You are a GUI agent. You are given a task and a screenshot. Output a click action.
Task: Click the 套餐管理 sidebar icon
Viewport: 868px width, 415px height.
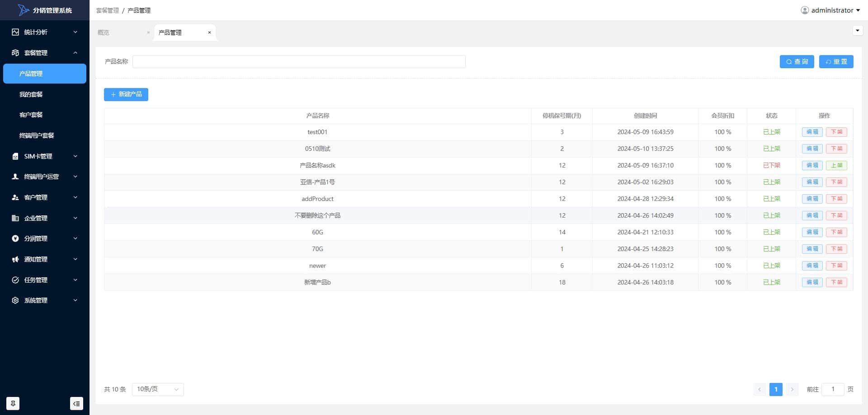point(15,53)
